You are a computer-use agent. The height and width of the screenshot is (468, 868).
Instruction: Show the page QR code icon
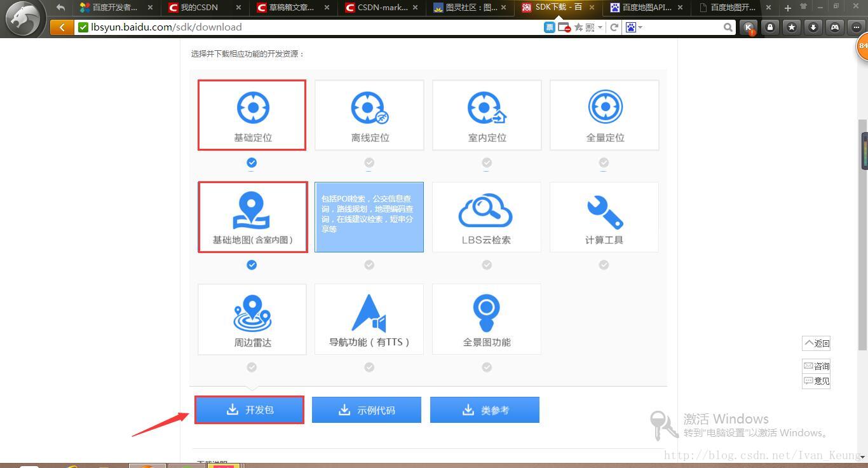point(590,27)
